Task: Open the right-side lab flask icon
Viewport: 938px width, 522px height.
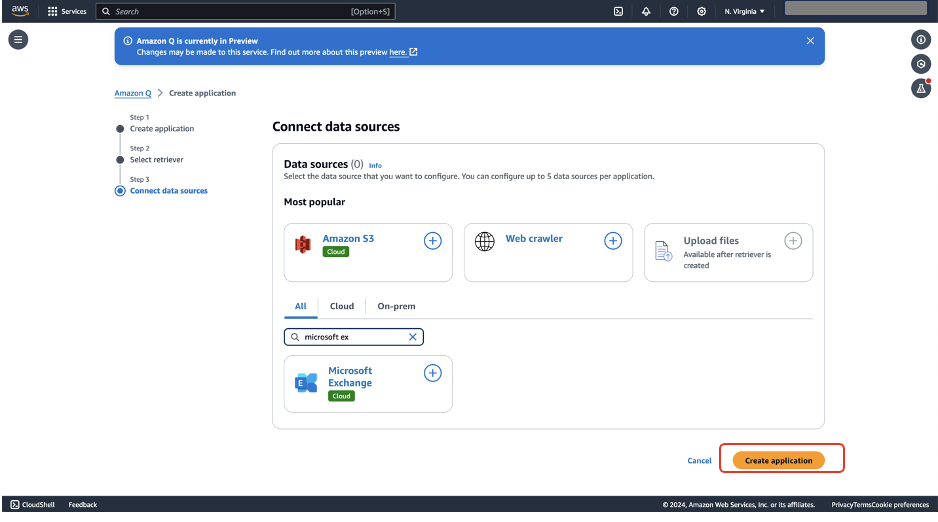Action: tap(921, 88)
